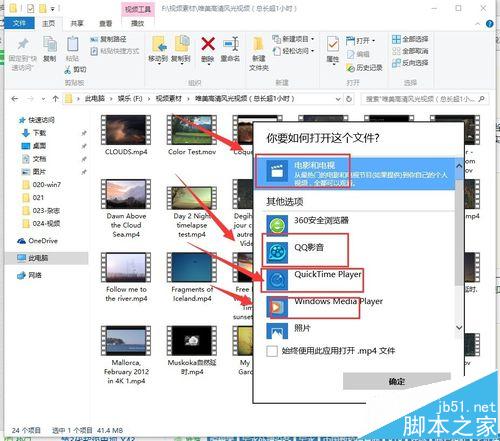
Task: Open the ribbon help icon
Action: point(489,24)
